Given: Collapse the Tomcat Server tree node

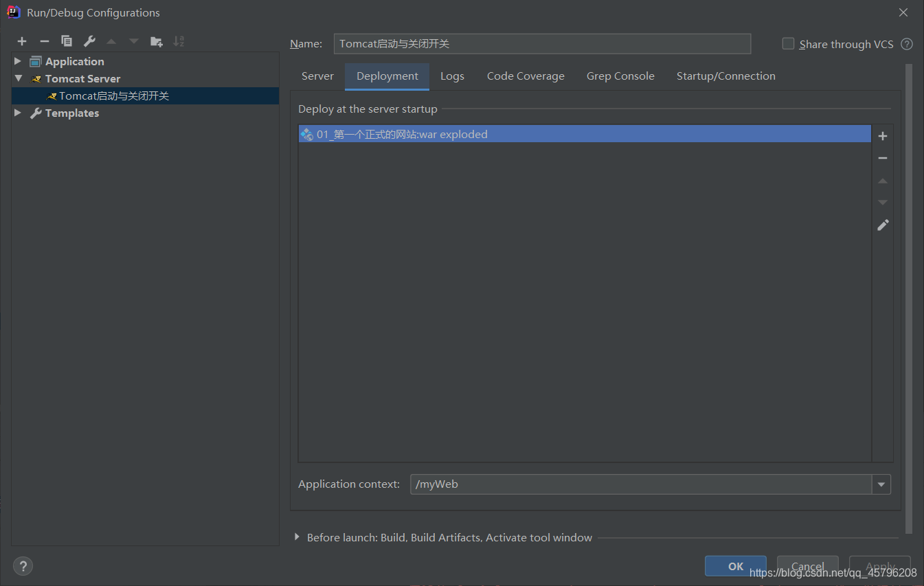Looking at the screenshot, I should (x=18, y=79).
